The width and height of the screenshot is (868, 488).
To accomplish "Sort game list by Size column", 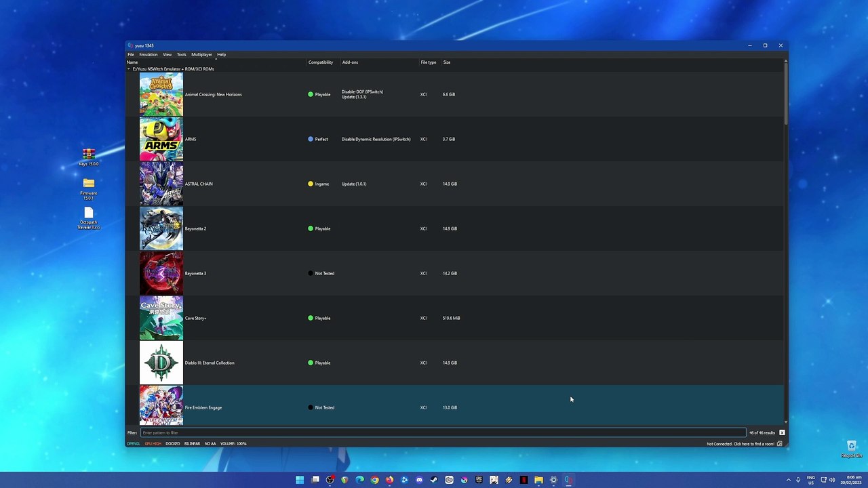I will click(447, 62).
